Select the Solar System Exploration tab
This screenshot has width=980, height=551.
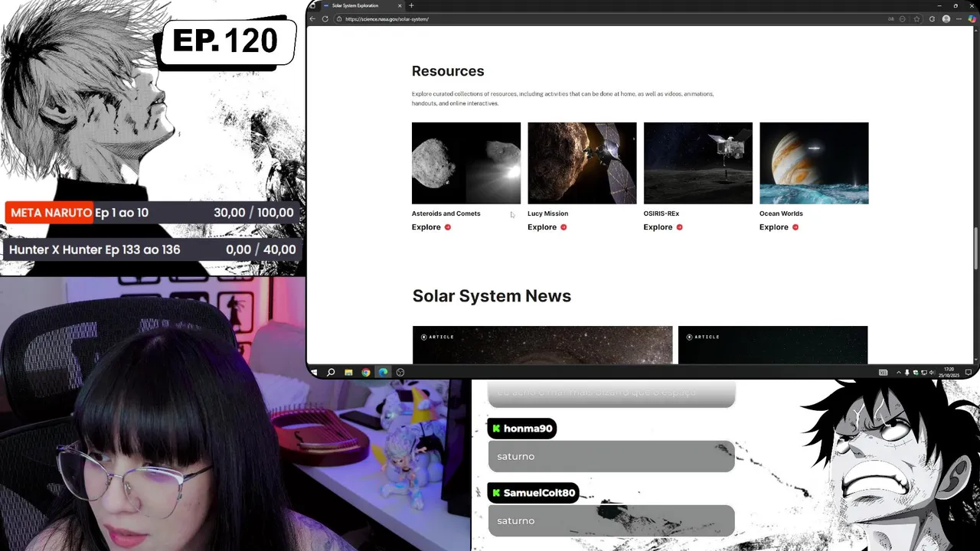coord(361,5)
